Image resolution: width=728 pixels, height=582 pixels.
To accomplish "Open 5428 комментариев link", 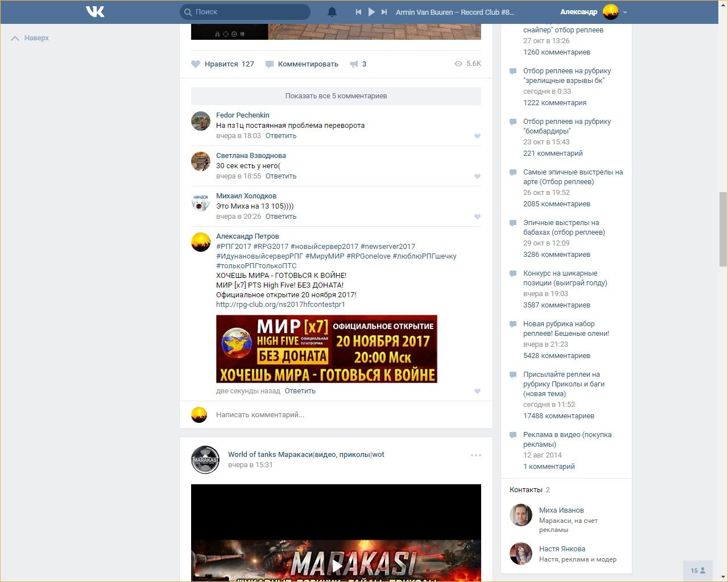I will click(557, 356).
